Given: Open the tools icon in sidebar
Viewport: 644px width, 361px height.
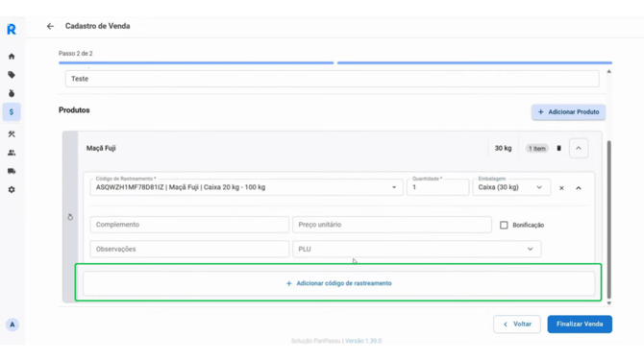Looking at the screenshot, I should pyautogui.click(x=12, y=133).
